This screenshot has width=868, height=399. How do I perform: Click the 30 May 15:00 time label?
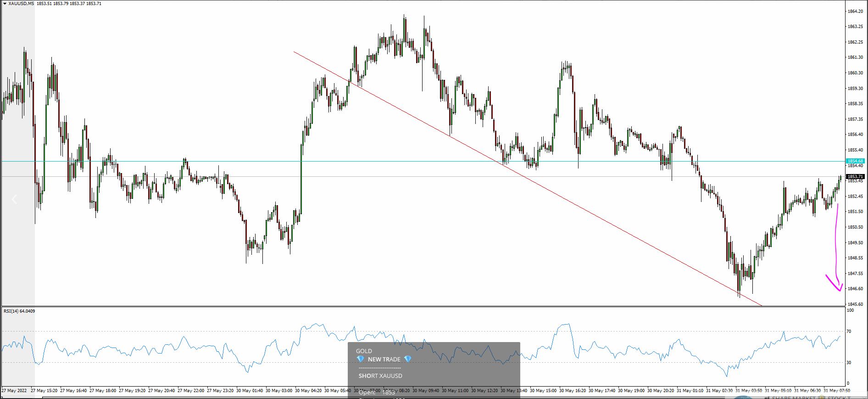543,391
